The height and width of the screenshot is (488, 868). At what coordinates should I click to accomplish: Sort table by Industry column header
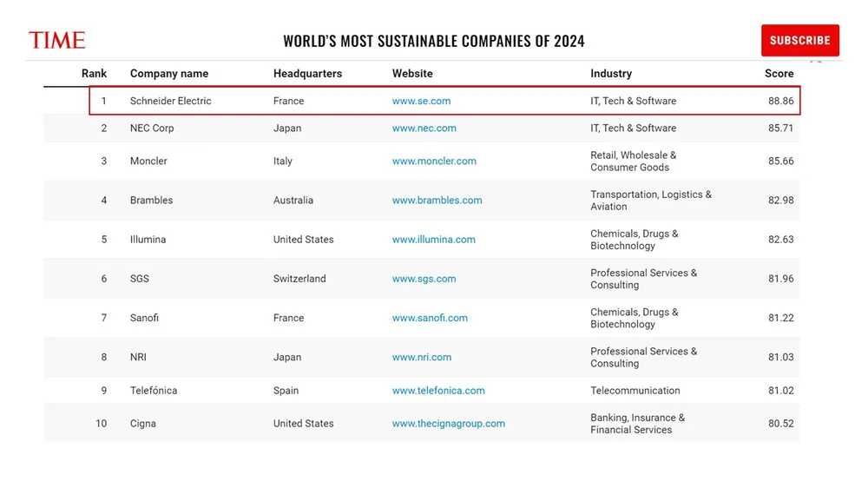coord(611,74)
